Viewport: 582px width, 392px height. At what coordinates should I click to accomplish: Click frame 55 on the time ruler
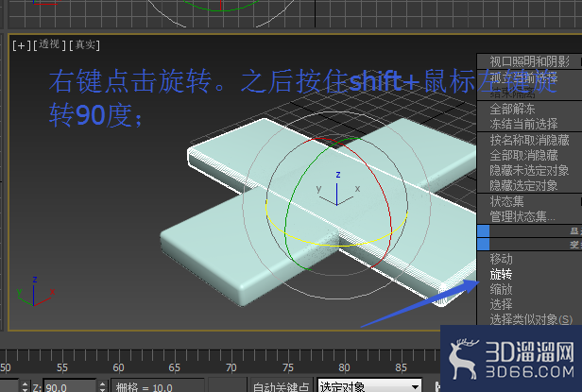click(x=62, y=367)
